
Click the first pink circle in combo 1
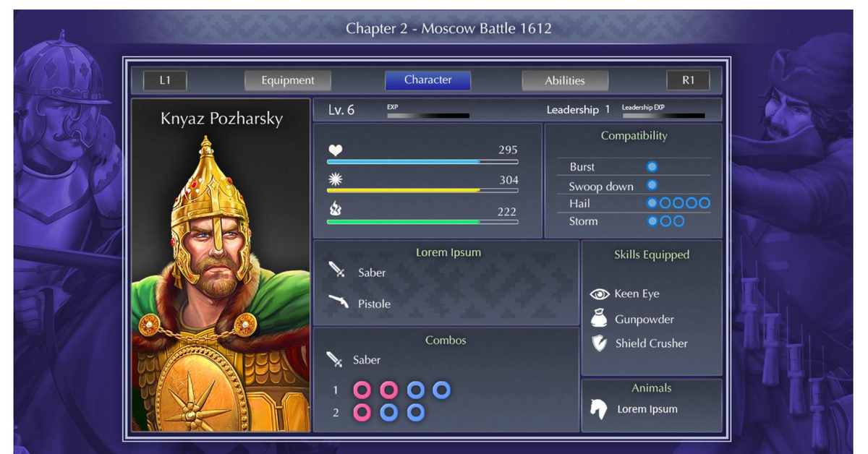[x=362, y=390]
